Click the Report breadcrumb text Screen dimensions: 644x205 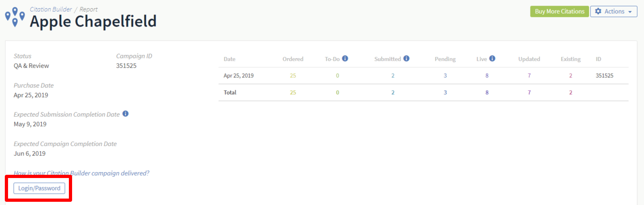click(x=89, y=9)
